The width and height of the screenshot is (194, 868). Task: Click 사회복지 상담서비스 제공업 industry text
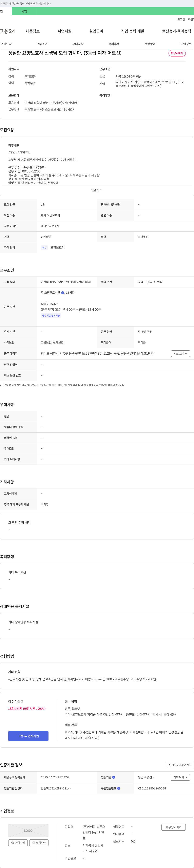93,848
